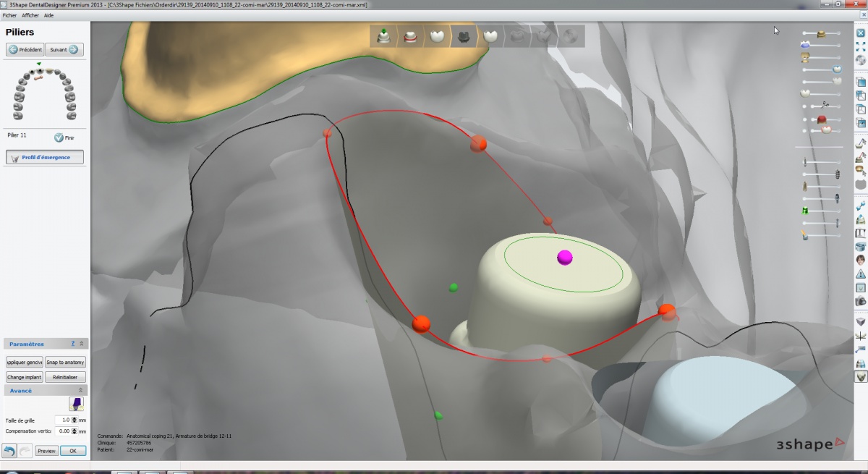The image size is (868, 474).
Task: Click the Taille de grille input field
Action: click(64, 420)
